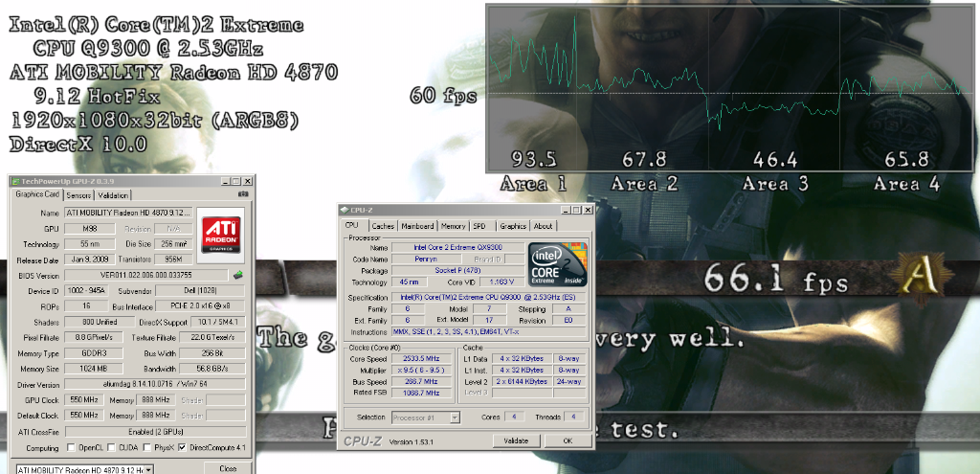Image resolution: width=980 pixels, height=474 pixels.
Task: Select the CPU tab in CPU-Z
Action: pyautogui.click(x=352, y=225)
